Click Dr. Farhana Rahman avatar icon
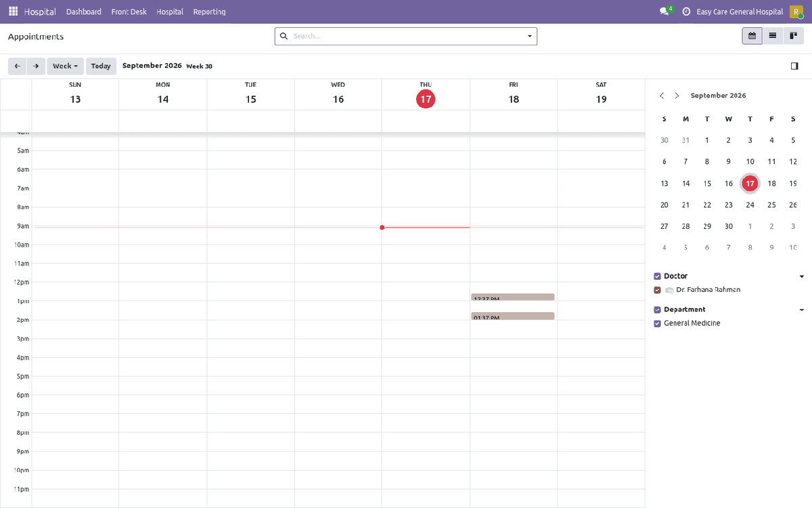 [669, 290]
